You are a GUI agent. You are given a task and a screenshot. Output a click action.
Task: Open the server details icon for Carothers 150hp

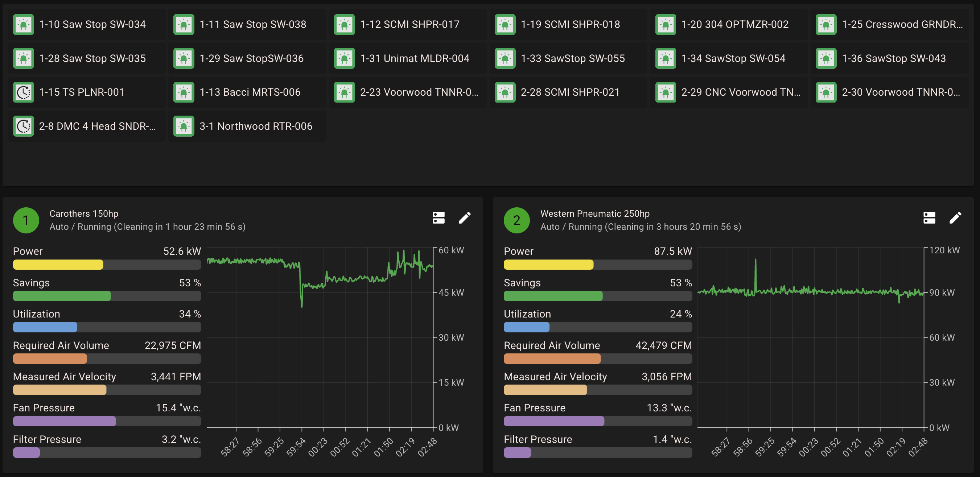(438, 218)
